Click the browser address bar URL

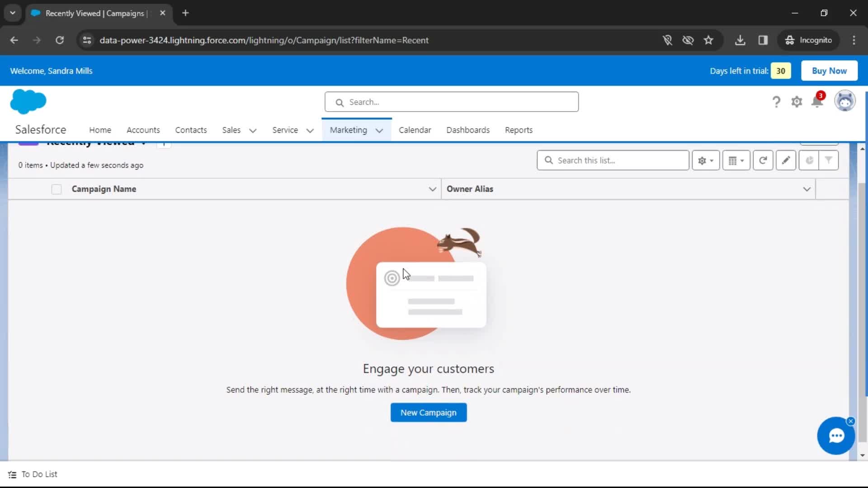[264, 40]
